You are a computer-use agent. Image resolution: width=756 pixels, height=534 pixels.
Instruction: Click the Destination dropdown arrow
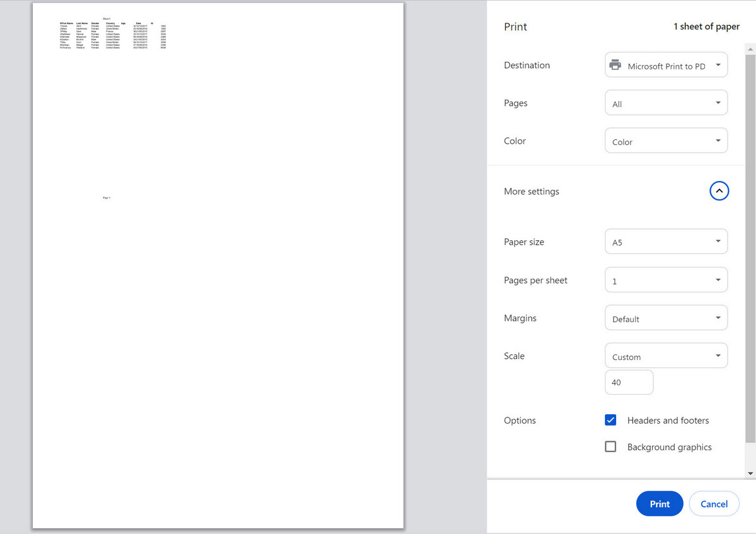click(x=717, y=64)
